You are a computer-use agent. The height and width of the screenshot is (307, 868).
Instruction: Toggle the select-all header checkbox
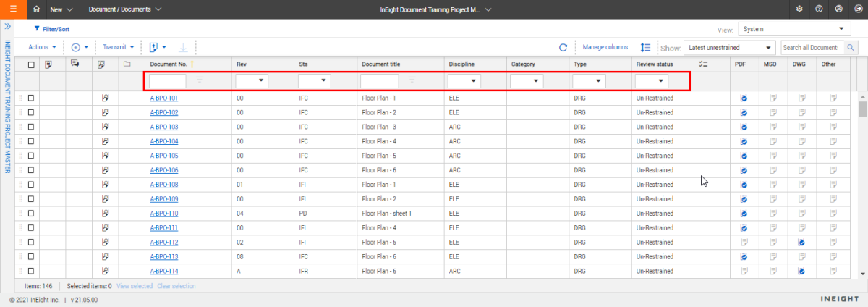click(x=31, y=64)
